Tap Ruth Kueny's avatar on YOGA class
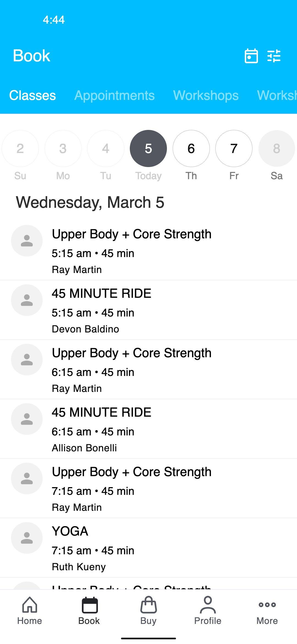 (27, 538)
